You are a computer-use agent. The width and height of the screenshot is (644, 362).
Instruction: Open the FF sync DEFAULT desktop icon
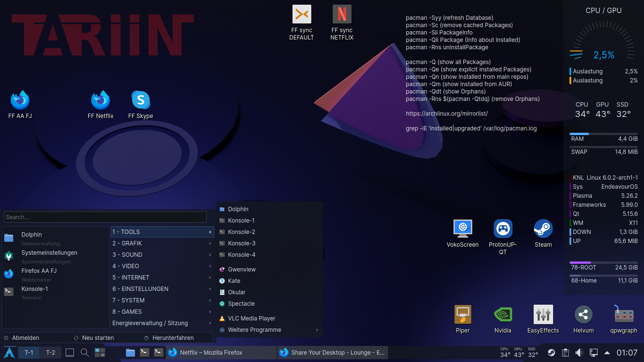click(302, 23)
